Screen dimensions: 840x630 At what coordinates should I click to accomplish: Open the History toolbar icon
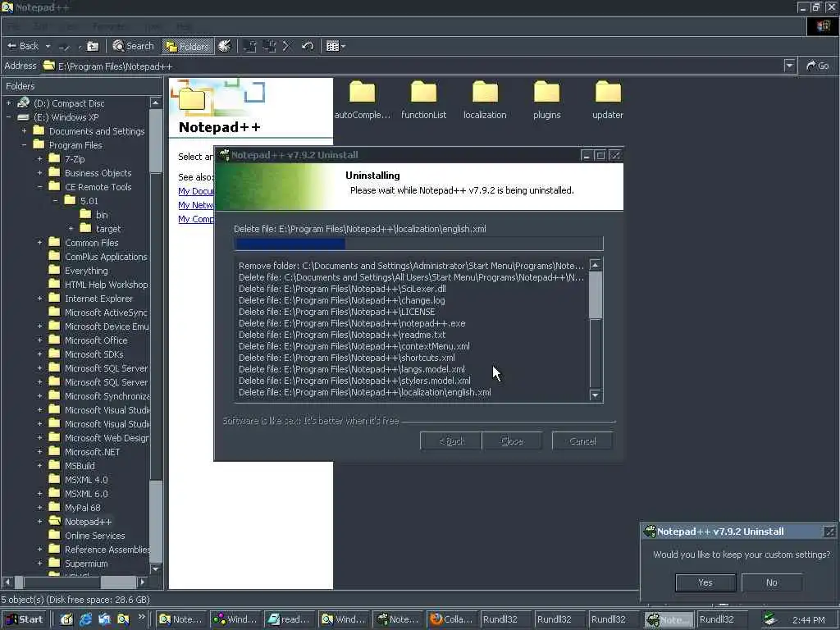pyautogui.click(x=225, y=47)
